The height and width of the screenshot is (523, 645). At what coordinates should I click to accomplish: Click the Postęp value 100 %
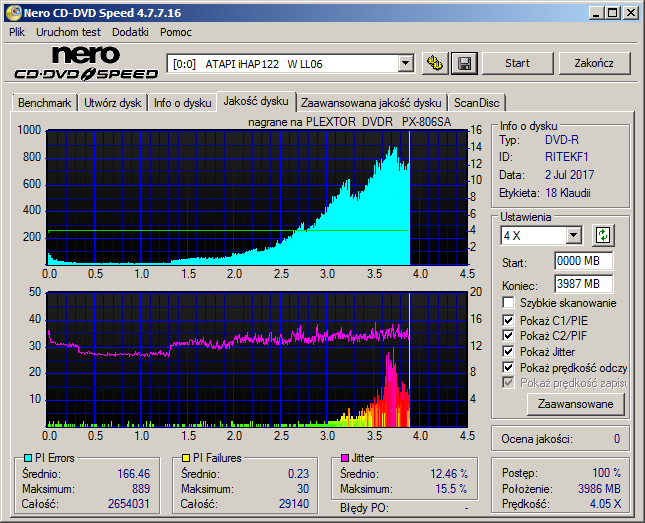[606, 473]
